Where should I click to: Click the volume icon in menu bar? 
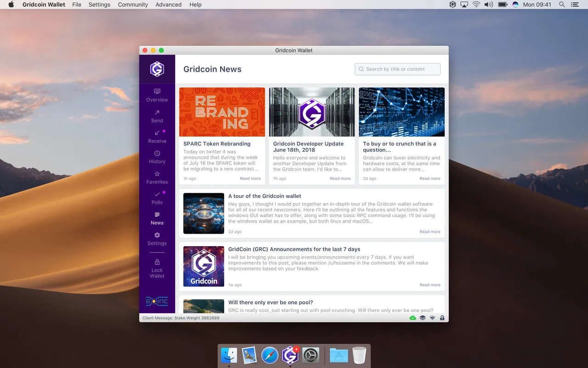coord(489,5)
